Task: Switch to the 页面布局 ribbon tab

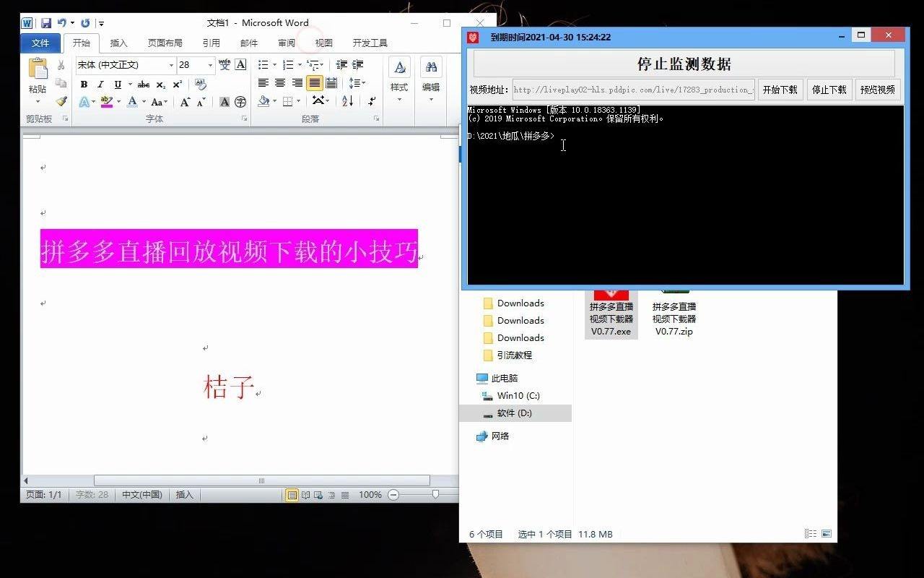Action: point(165,43)
